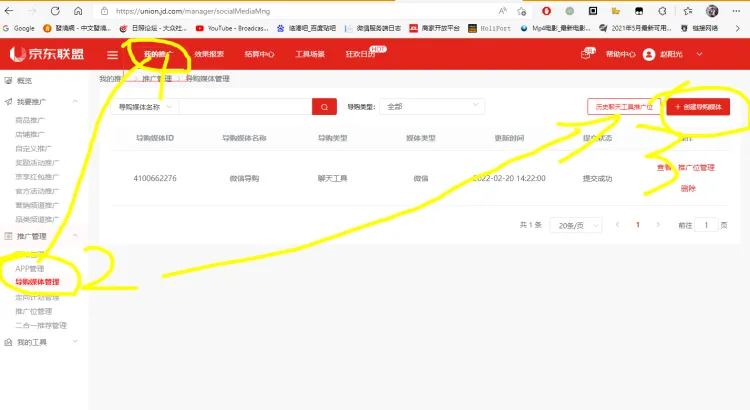Click the 京东联盟 logo
Image resolution: width=750 pixels, height=410 pixels.
[49, 54]
